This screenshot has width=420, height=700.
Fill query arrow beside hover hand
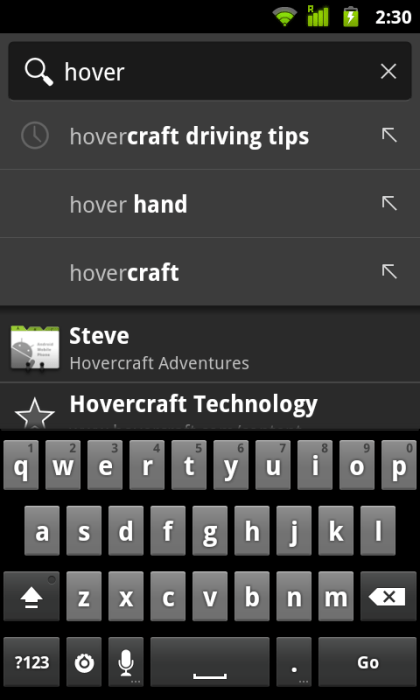click(389, 204)
